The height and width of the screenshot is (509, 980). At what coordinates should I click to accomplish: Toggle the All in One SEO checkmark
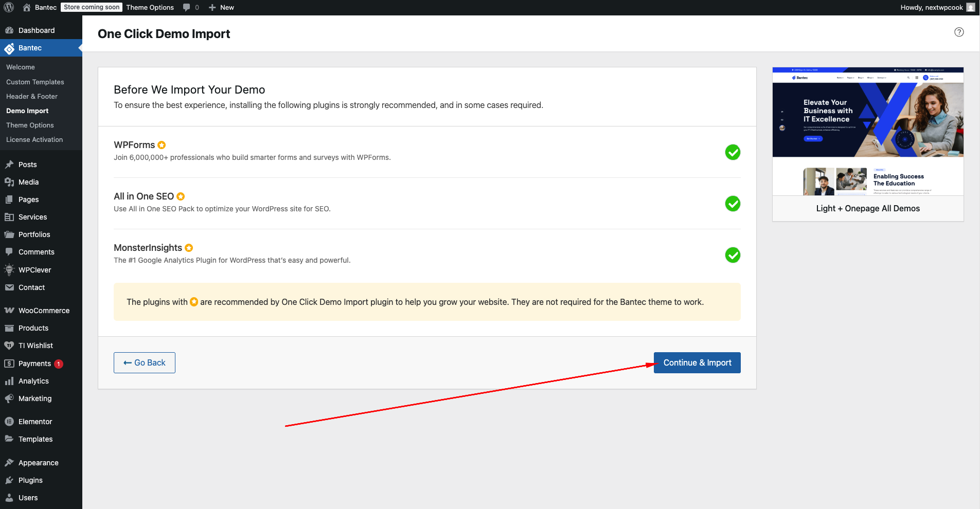tap(733, 204)
